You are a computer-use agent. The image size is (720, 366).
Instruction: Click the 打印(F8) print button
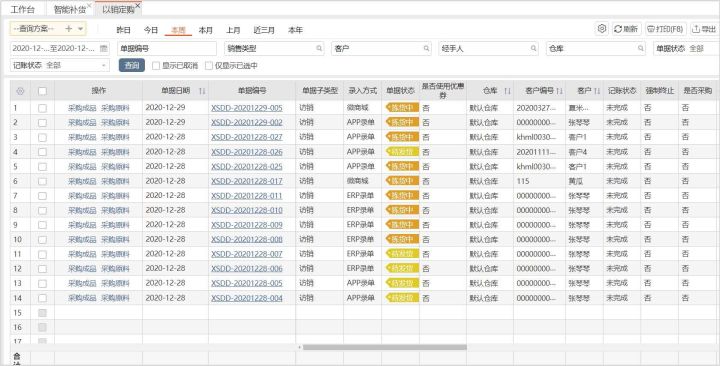(x=666, y=29)
